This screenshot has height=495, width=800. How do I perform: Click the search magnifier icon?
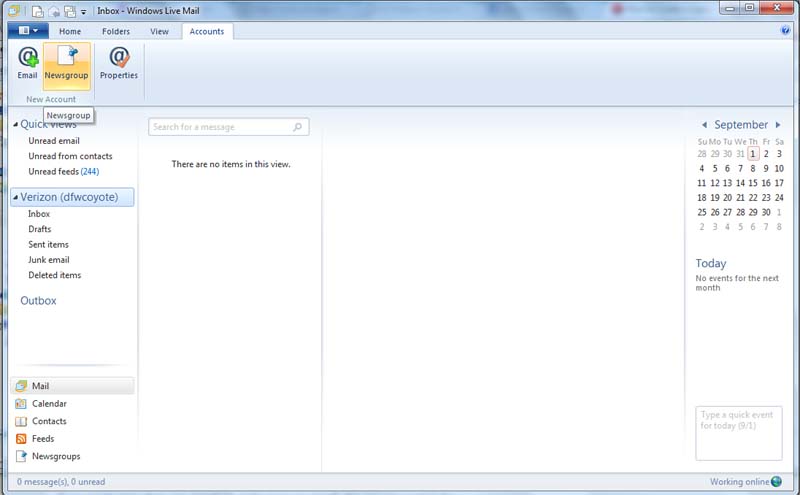tap(297, 127)
